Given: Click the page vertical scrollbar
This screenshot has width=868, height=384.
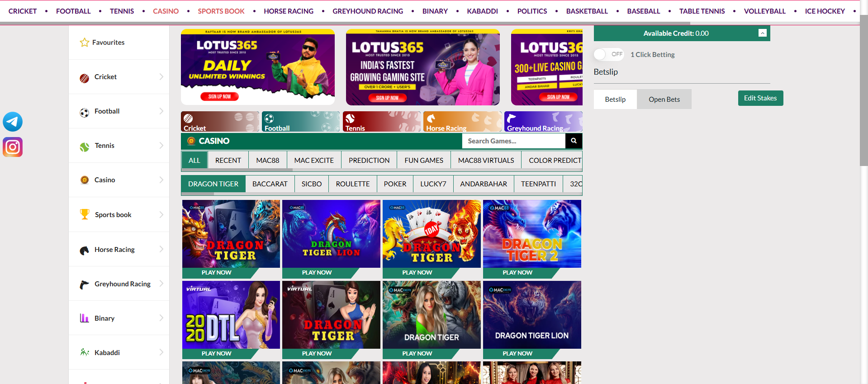Looking at the screenshot, I should point(864,90).
